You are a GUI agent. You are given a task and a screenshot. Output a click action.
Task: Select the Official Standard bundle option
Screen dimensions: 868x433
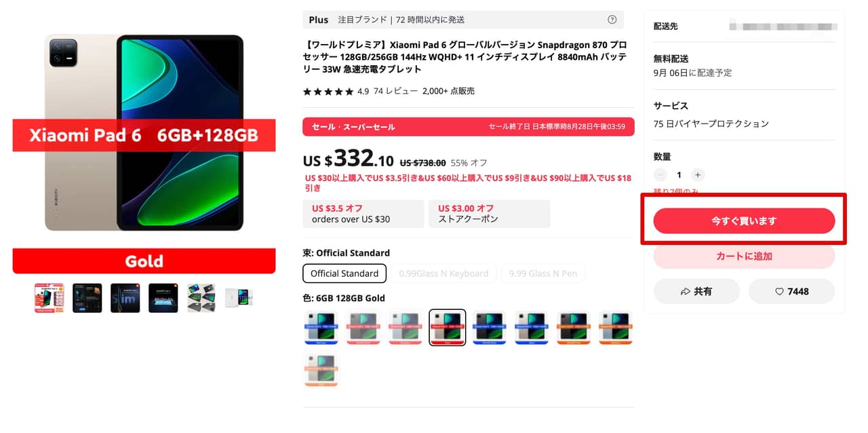point(344,274)
